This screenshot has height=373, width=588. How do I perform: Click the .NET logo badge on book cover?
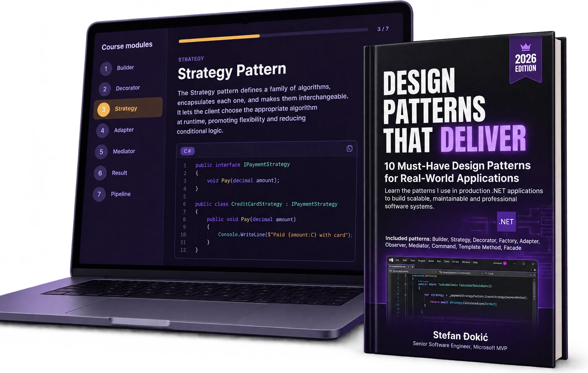click(506, 222)
